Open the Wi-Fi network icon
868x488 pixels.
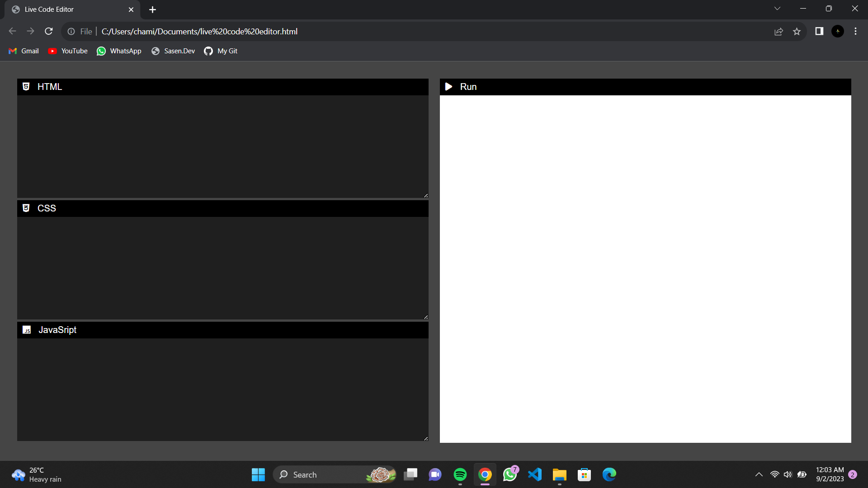(775, 474)
